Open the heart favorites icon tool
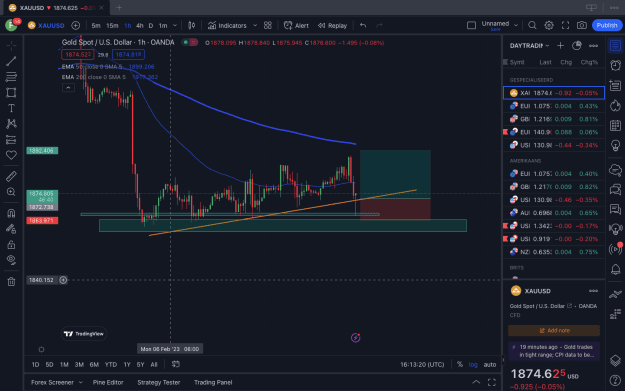Image resolution: width=625 pixels, height=391 pixels. (x=11, y=155)
